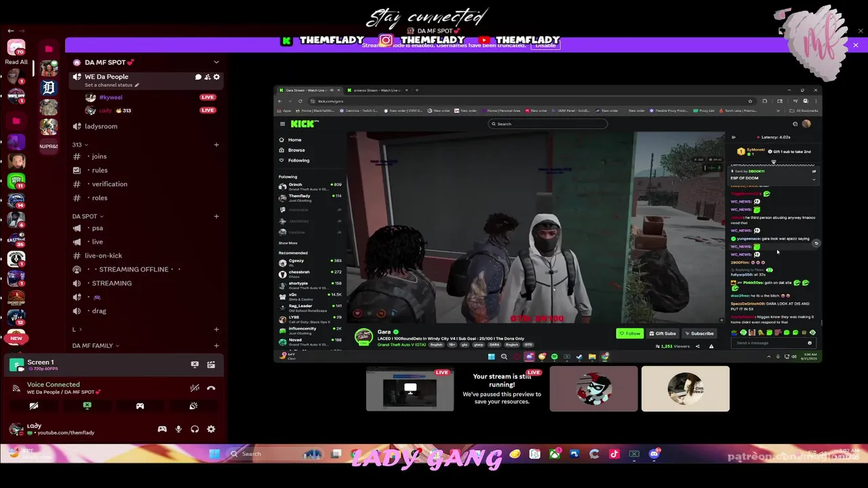This screenshot has height=488, width=868.
Task: Stop streaming Screen 1
Action: click(x=195, y=365)
